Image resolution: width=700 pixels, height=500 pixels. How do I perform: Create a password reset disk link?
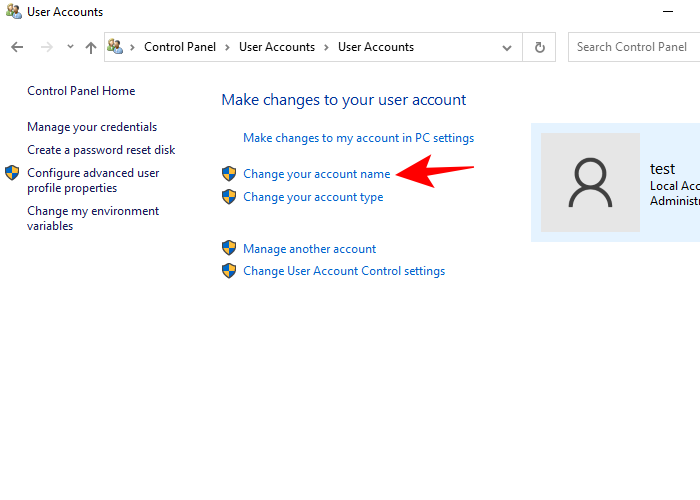coord(101,150)
